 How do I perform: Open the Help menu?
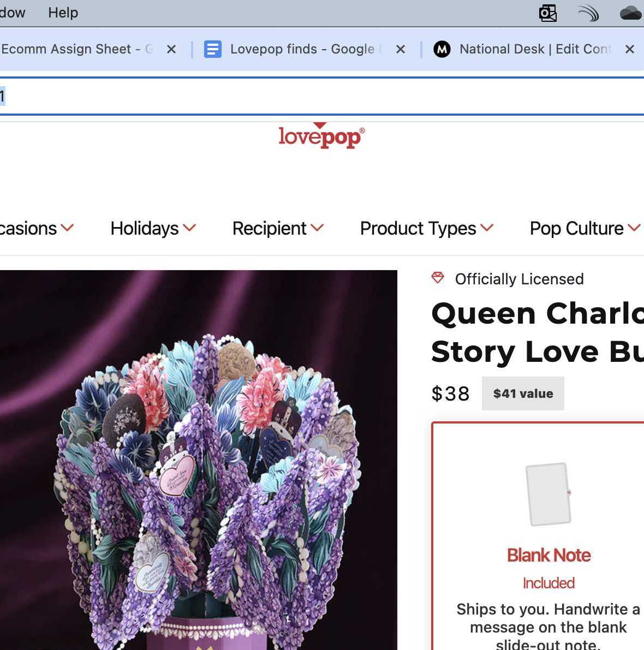pos(63,13)
